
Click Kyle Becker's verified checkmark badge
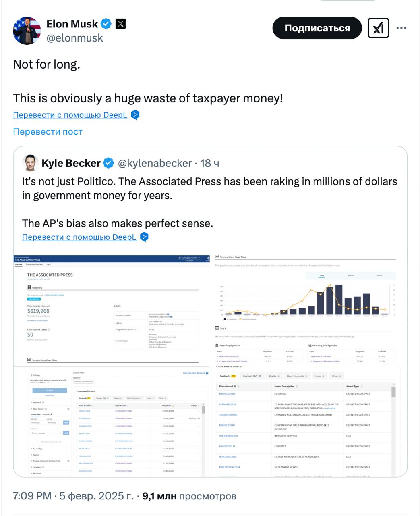(x=108, y=163)
